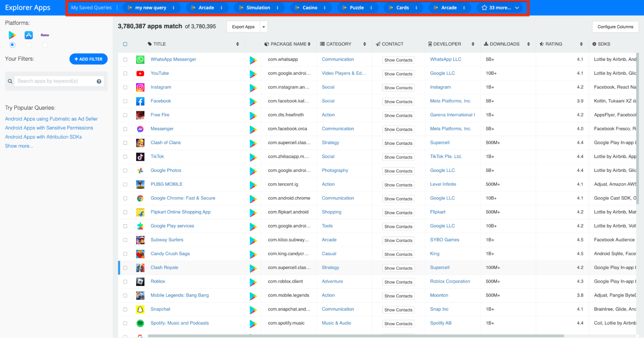Image resolution: width=644 pixels, height=338 pixels.
Task: Select the Apple App Store platform icon
Action: (29, 35)
